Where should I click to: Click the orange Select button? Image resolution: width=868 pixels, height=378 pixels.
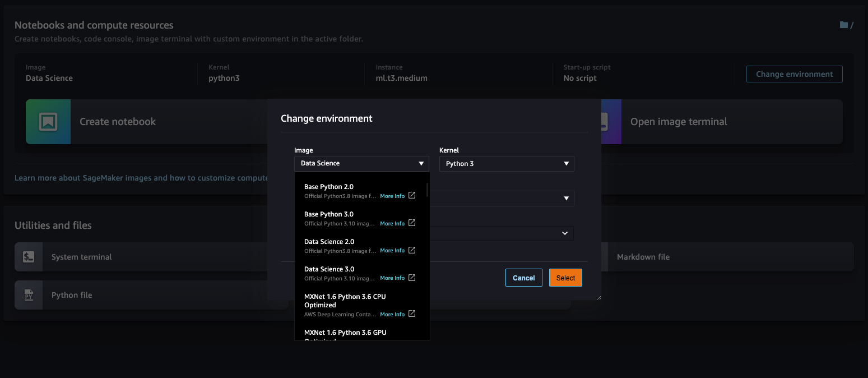pos(565,278)
